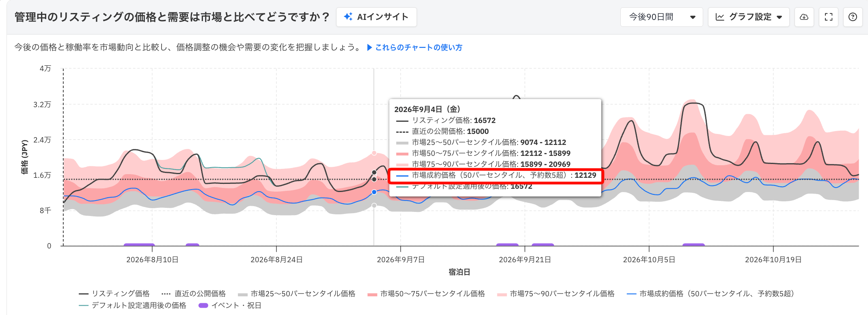868x315 pixels.
Task: Click tooltip row 市場成約価格 value 12129
Action: click(x=585, y=175)
